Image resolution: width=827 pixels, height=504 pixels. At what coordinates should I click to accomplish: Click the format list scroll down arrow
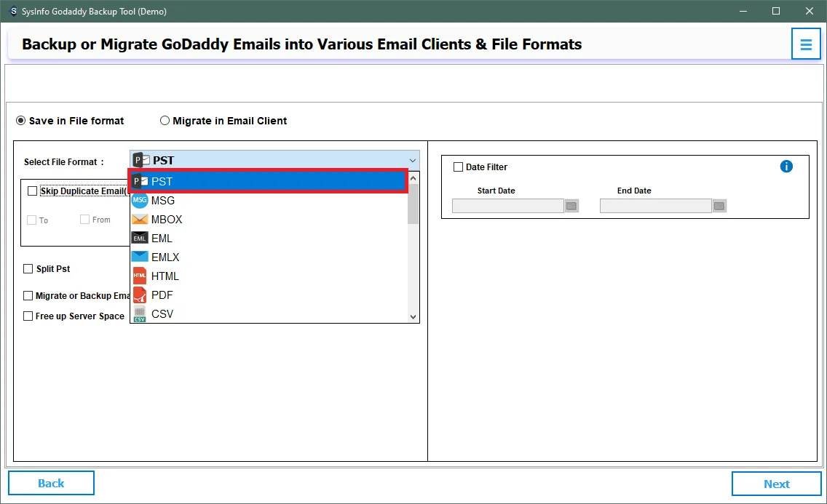413,316
